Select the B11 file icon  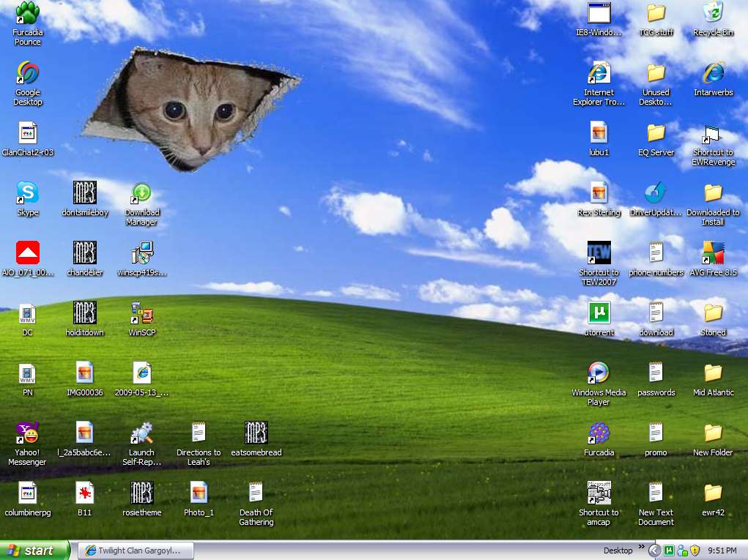pyautogui.click(x=85, y=494)
